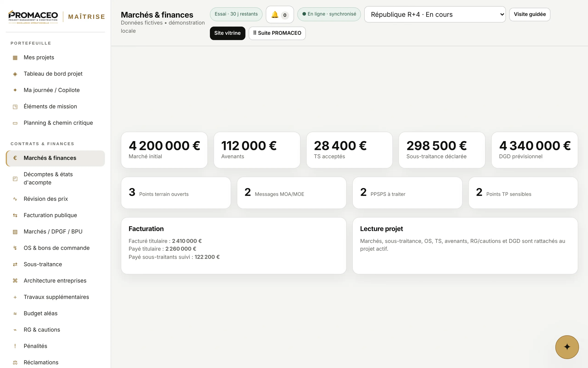Click the Ma journée / Copilote star icon
The width and height of the screenshot is (588, 368).
(15, 90)
